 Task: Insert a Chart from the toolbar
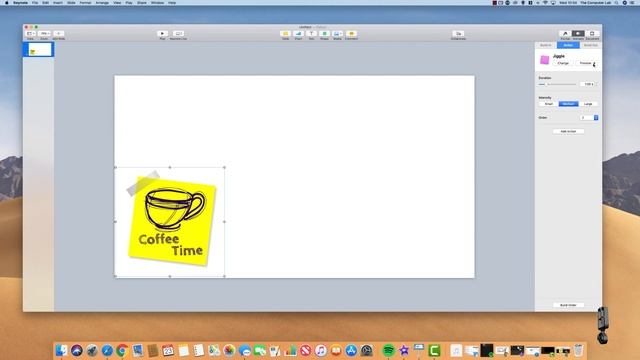(x=298, y=34)
